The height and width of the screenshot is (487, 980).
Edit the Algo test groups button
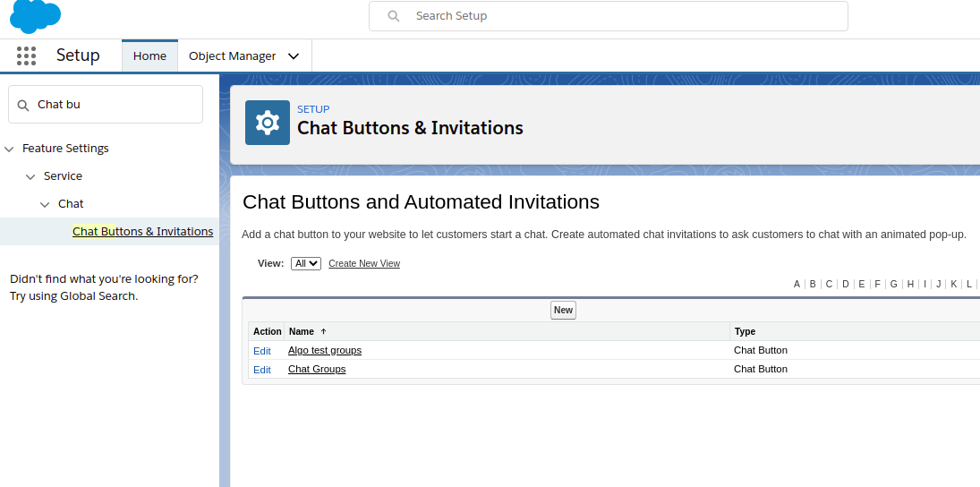(261, 351)
